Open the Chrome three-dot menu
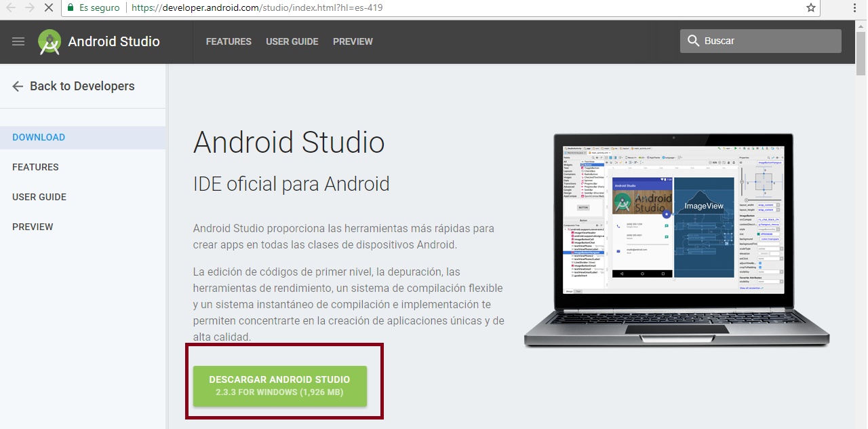This screenshot has height=429, width=868. point(855,7)
